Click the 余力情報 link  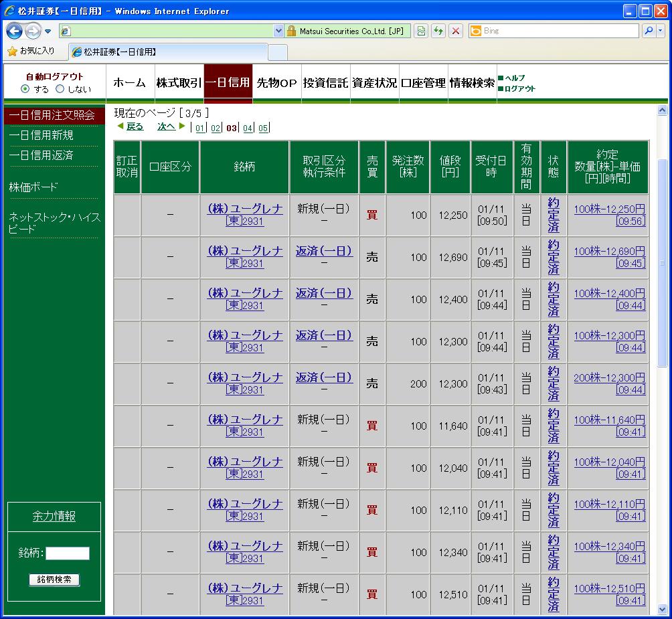click(x=54, y=516)
